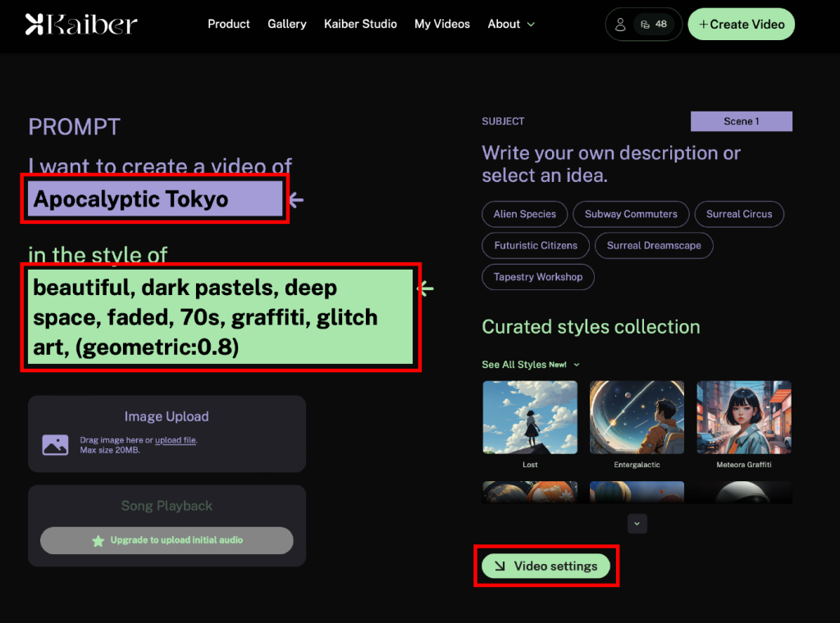Screen dimensions: 840x623
Task: Expand the About dropdown menu
Action: click(x=511, y=24)
